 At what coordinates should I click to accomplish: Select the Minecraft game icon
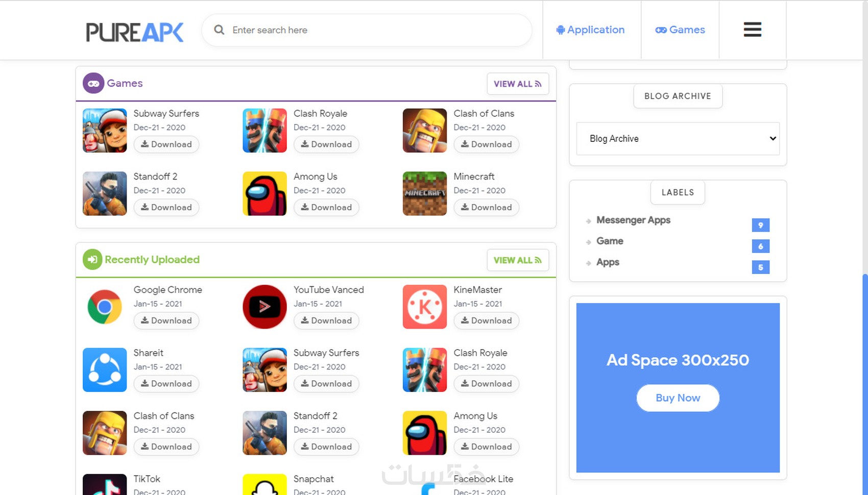click(424, 193)
